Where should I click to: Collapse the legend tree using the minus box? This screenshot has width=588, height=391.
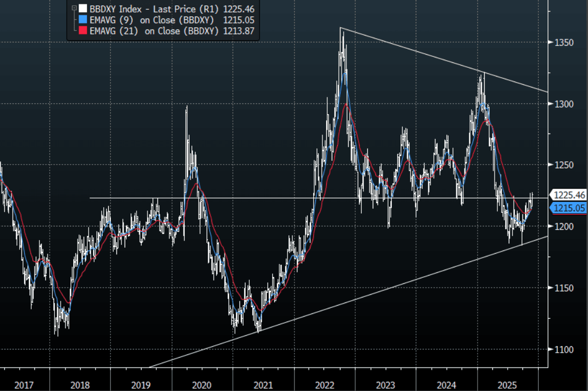point(73,8)
